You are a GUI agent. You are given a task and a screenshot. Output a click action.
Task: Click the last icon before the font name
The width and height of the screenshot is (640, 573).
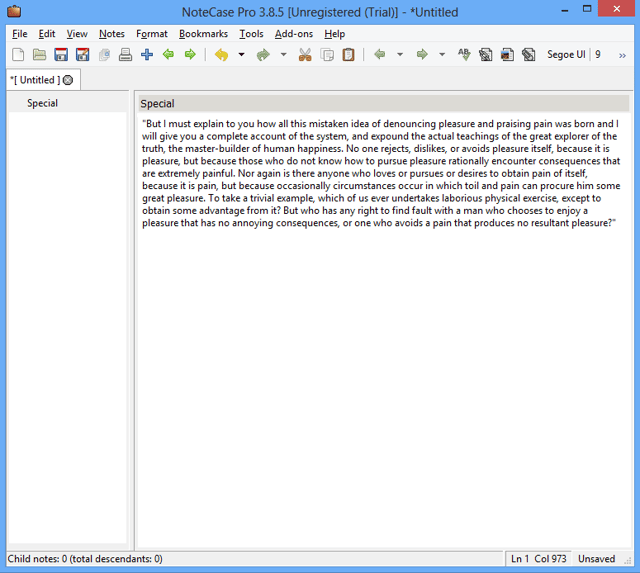529,54
